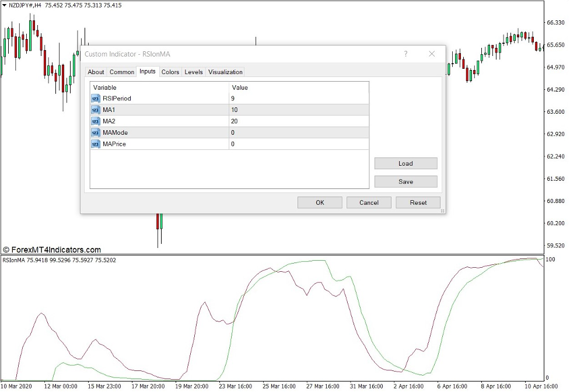Save the indicator settings
This screenshot has width=570, height=392.
click(x=405, y=181)
